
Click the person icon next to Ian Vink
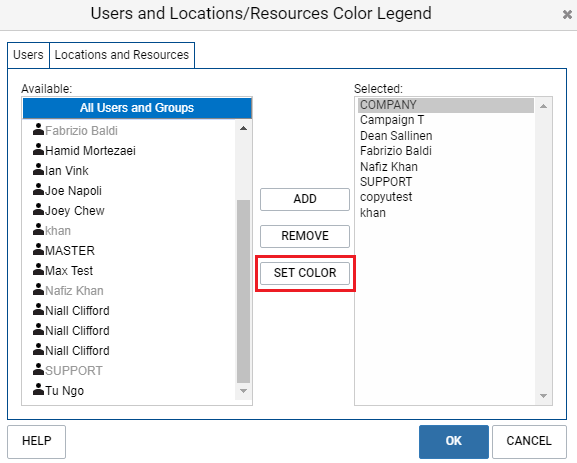pyautogui.click(x=38, y=169)
